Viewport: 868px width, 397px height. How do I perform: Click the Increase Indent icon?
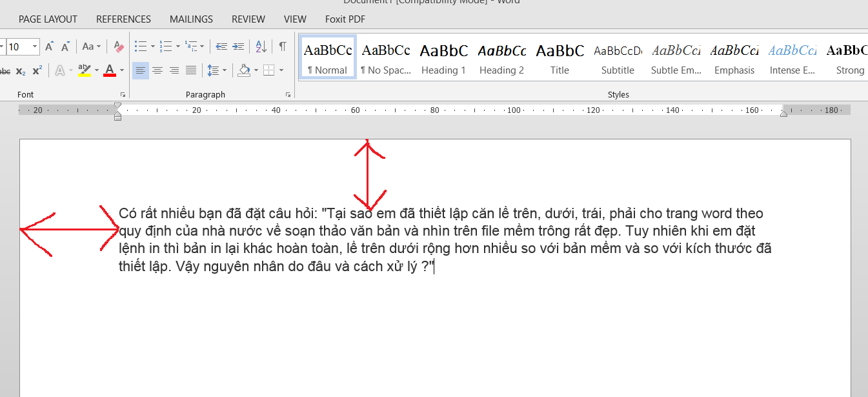coord(238,46)
